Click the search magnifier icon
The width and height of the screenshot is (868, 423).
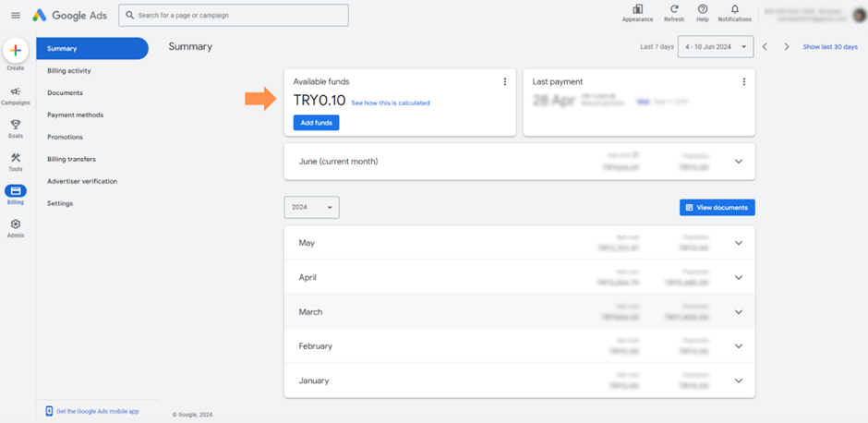tap(129, 16)
